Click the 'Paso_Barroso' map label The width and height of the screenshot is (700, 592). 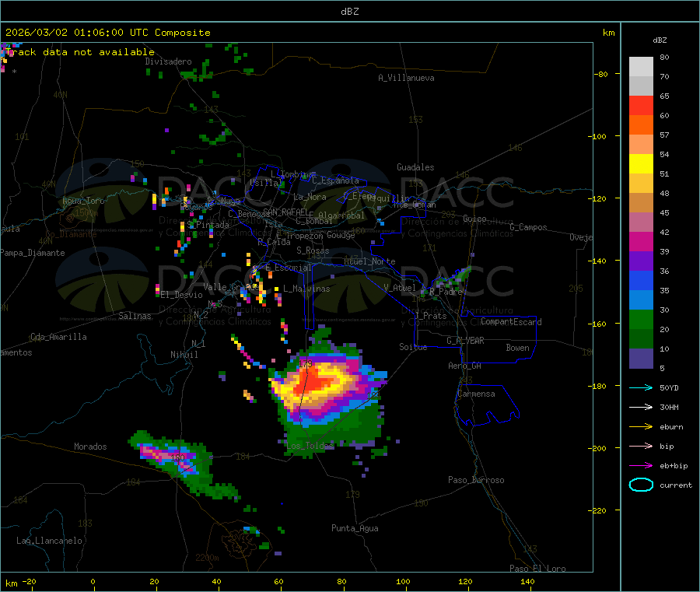pyautogui.click(x=476, y=480)
